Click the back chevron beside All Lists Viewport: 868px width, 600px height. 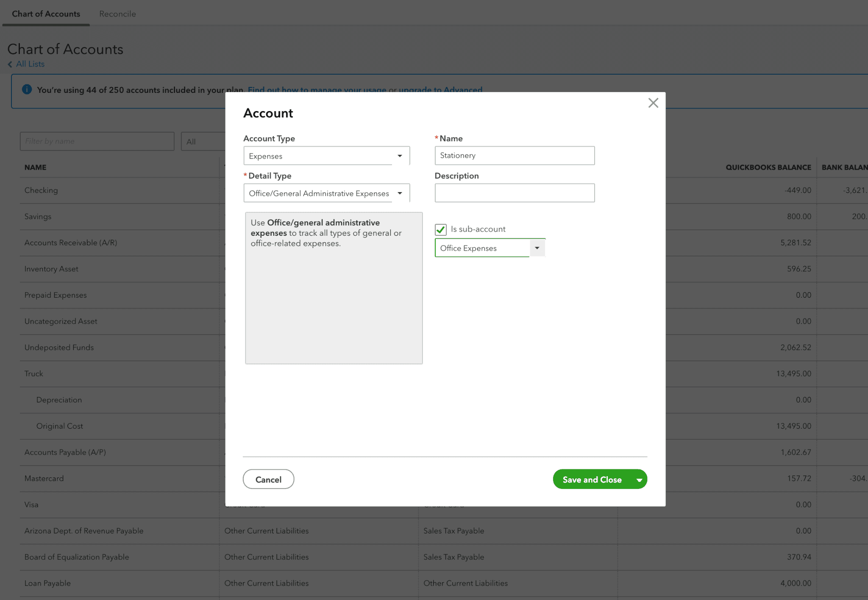coord(10,64)
